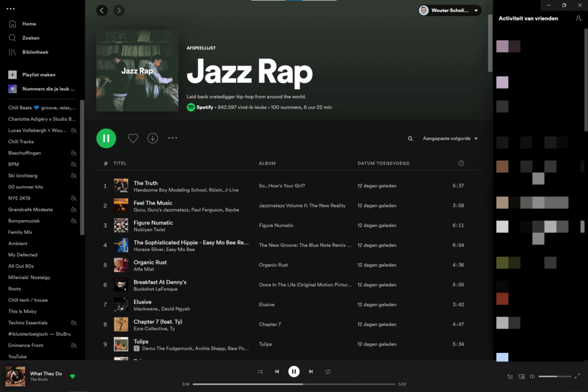Image resolution: width=588 pixels, height=392 pixels.
Task: Pause the playlist with the green button
Action: point(106,138)
